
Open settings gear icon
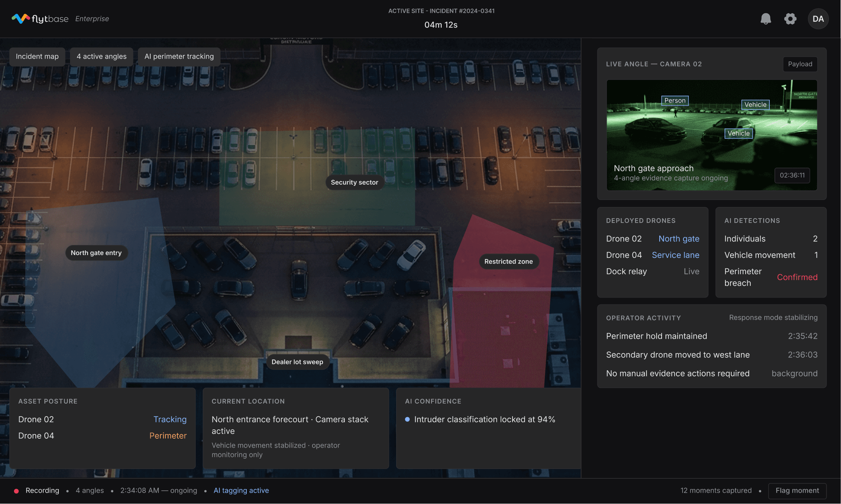pos(790,19)
